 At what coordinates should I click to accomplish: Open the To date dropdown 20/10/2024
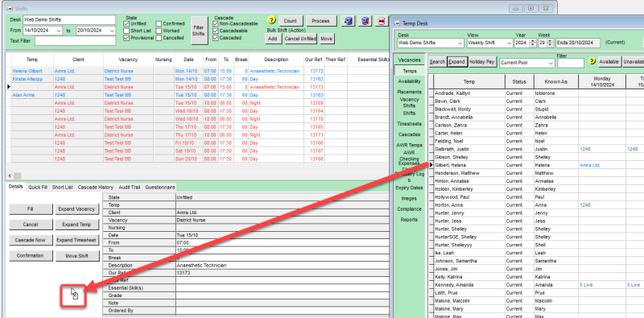pyautogui.click(x=112, y=31)
